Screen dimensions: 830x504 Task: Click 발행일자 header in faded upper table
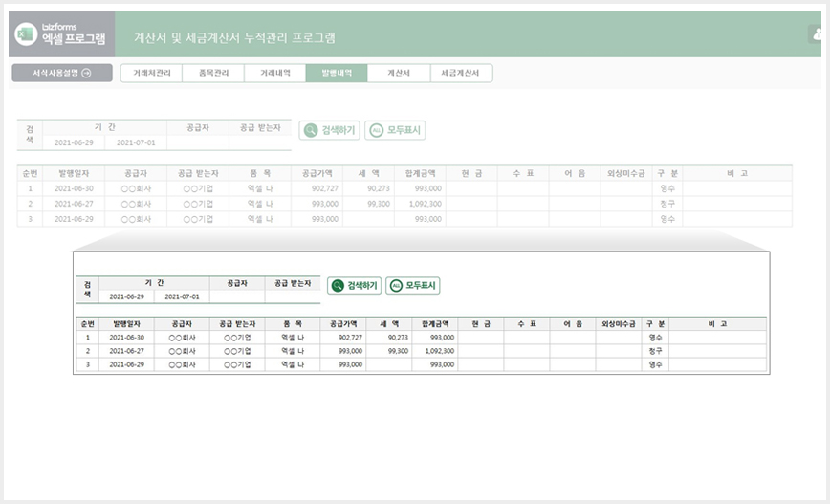[x=74, y=174]
